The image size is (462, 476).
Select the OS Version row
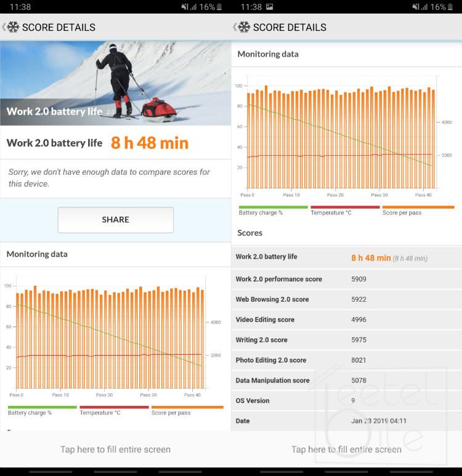(x=346, y=401)
